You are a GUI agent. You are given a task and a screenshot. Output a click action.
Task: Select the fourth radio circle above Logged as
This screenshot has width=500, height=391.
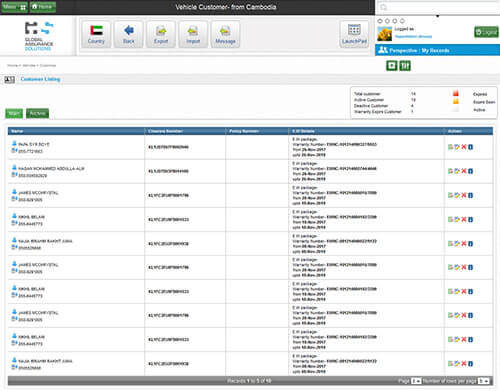point(402,21)
